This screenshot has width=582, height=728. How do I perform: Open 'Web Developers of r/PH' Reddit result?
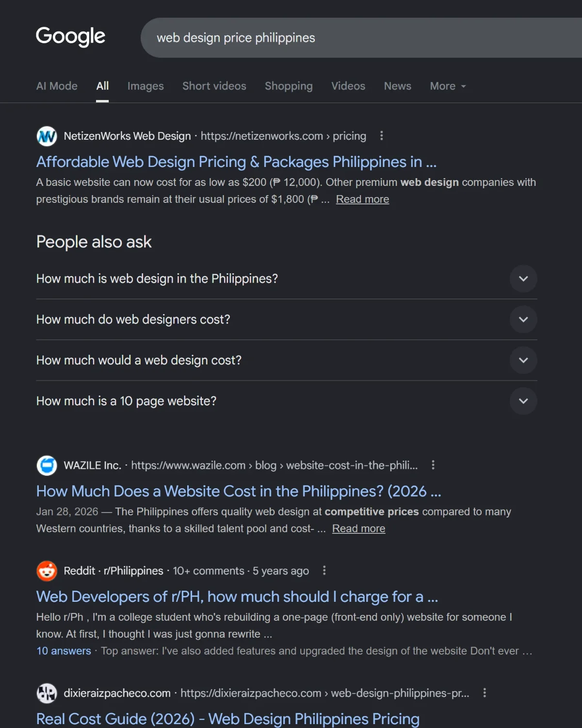click(x=237, y=596)
